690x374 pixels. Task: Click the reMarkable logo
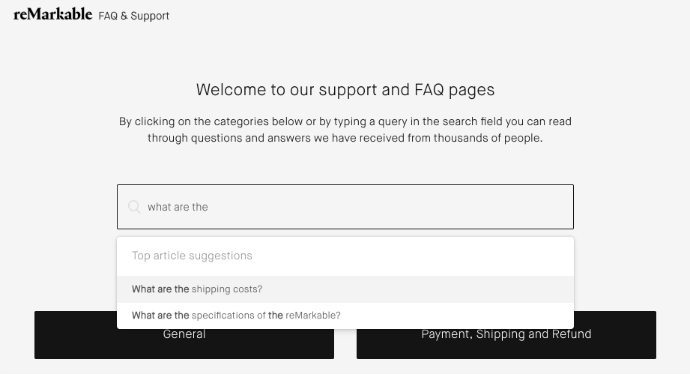coord(53,14)
